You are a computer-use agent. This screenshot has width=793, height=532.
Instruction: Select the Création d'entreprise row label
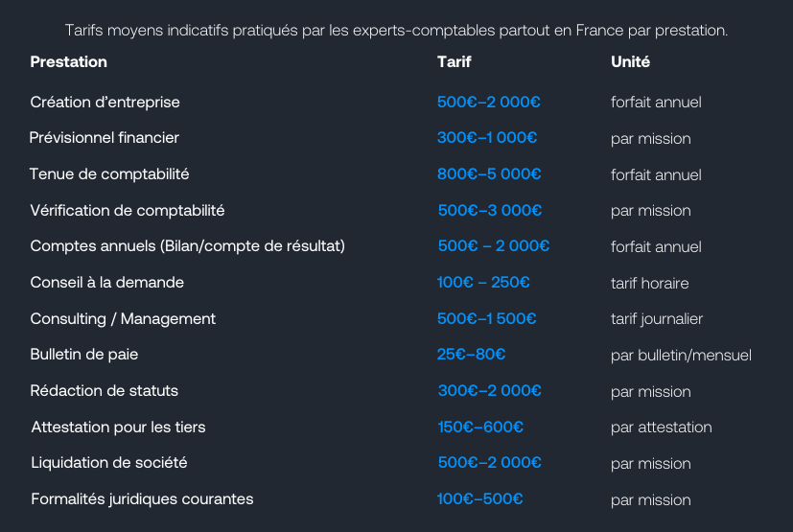coord(105,103)
